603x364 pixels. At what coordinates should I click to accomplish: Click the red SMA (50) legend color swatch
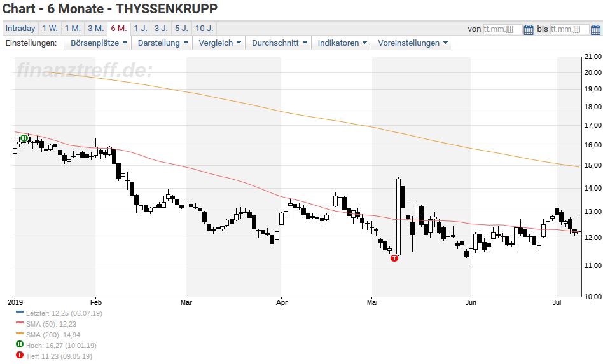(20, 323)
